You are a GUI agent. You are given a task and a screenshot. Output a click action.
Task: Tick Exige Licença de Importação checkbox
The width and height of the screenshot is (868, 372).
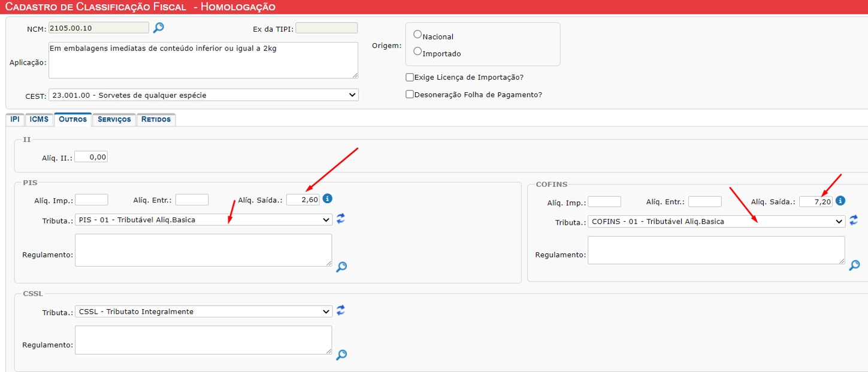[410, 77]
